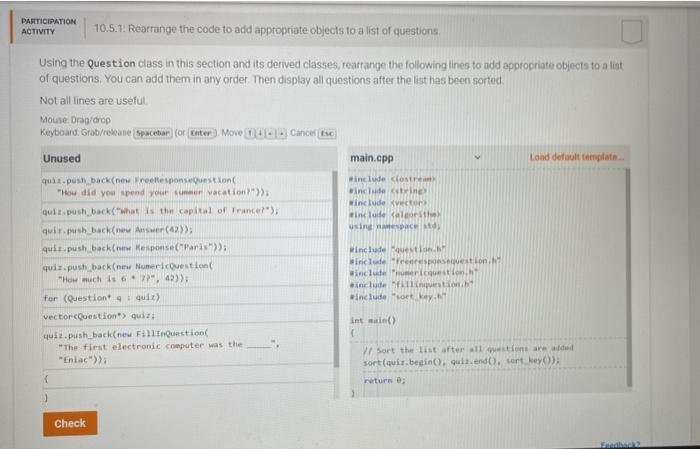The width and height of the screenshot is (700, 449).
Task: Click the #include "sort_key.h" line
Action: tap(397, 296)
